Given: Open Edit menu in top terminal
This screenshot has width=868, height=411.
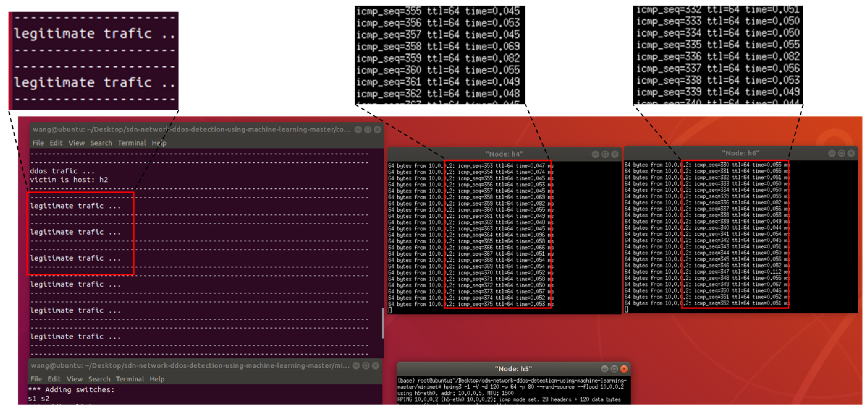Looking at the screenshot, I should pyautogui.click(x=56, y=143).
